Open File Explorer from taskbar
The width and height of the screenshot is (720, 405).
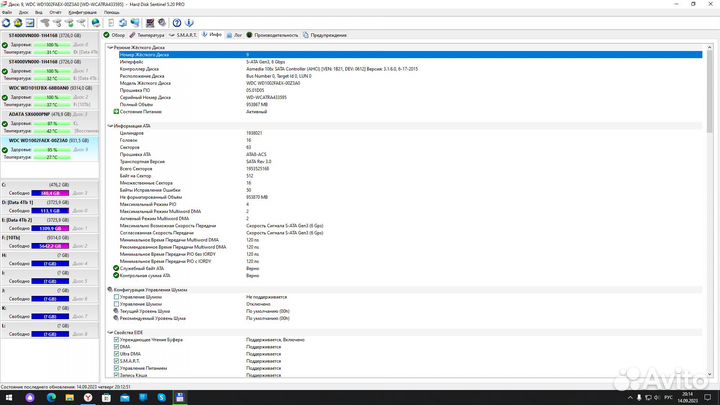(x=69, y=398)
